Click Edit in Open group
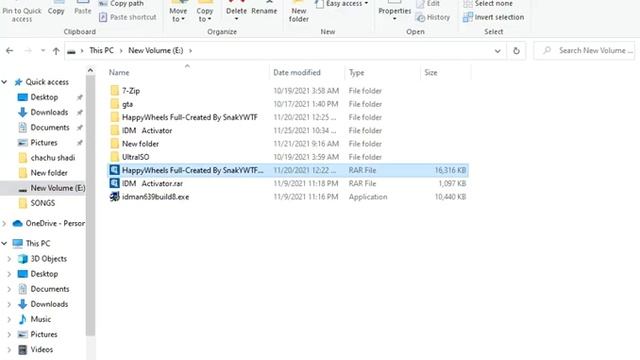The width and height of the screenshot is (640, 360). pyautogui.click(x=428, y=4)
